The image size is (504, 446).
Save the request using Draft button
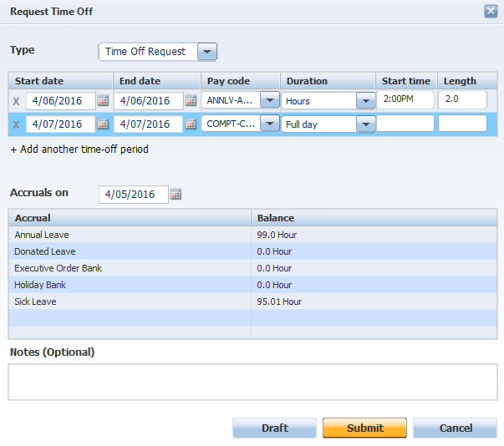274,428
